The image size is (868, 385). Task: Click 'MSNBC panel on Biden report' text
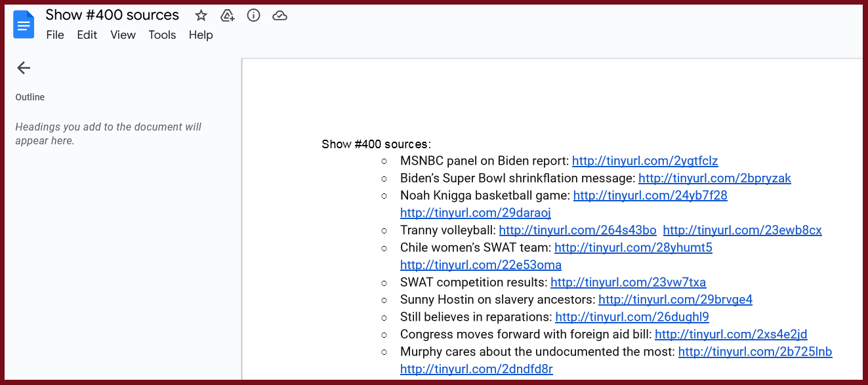tap(484, 161)
